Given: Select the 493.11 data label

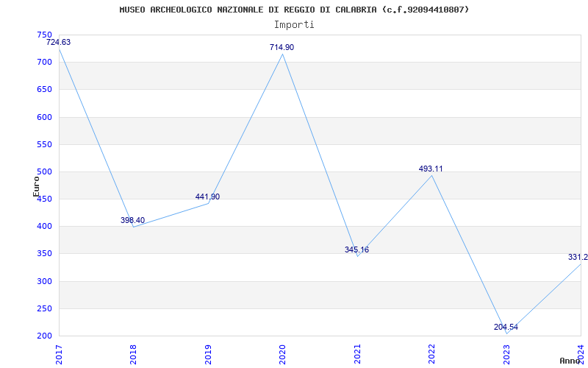Looking at the screenshot, I should (431, 169).
